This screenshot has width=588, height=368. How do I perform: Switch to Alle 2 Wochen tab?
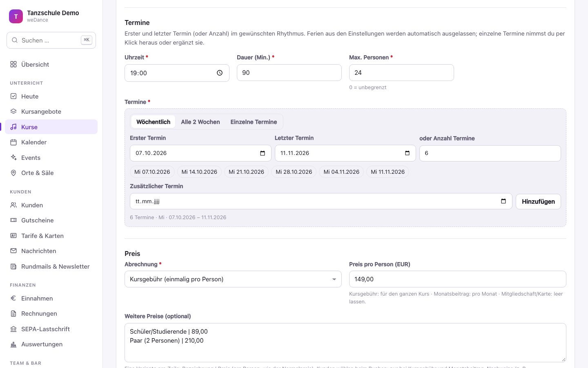tap(200, 122)
